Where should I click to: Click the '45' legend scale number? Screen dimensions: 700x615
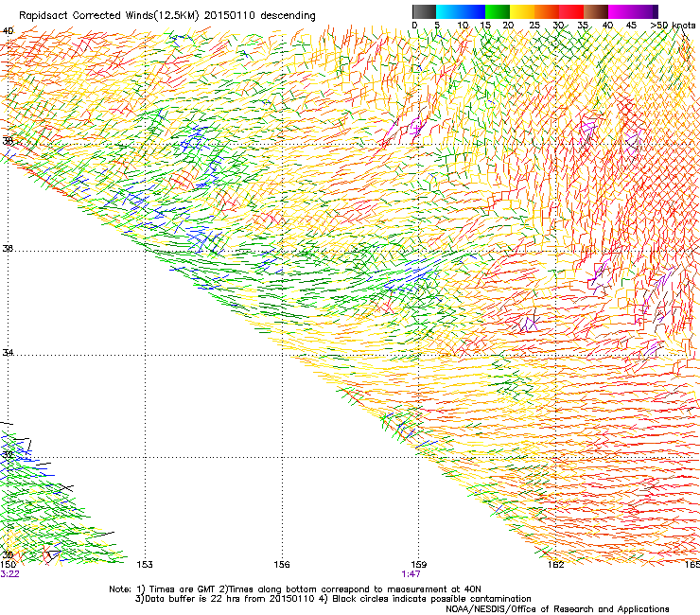tap(631, 25)
